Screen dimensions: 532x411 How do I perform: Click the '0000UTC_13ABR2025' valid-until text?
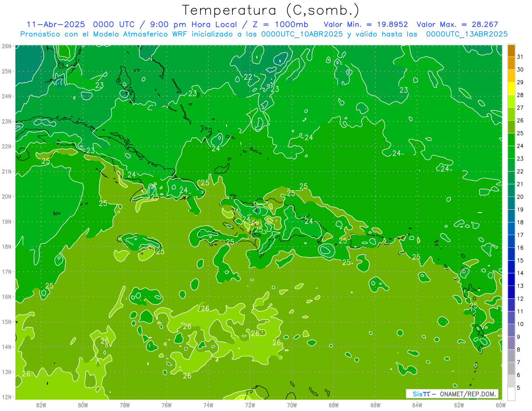coord(467,34)
